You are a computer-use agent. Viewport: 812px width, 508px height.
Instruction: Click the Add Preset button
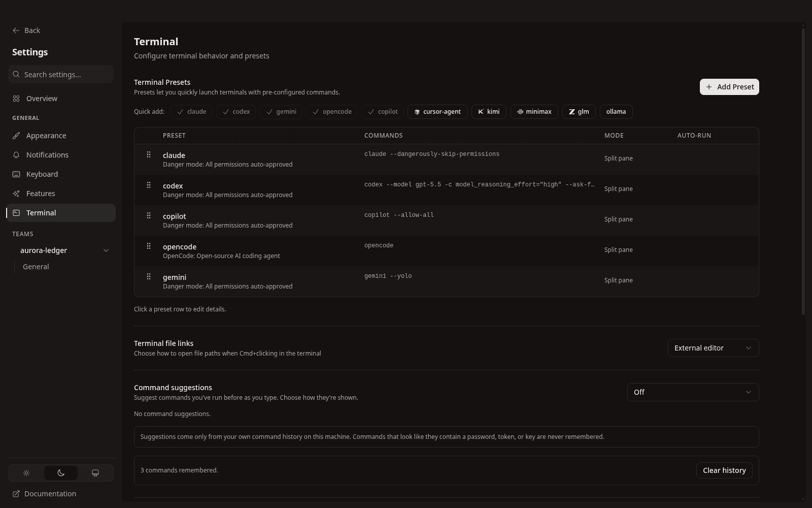729,87
